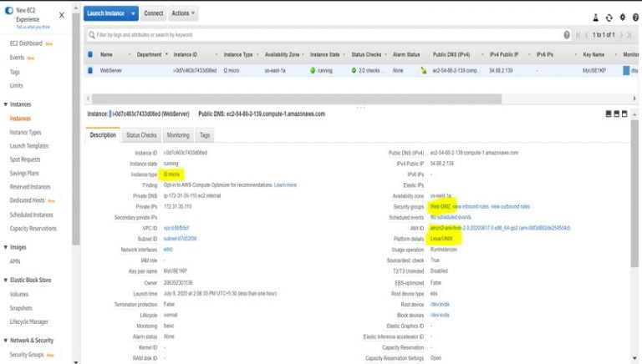Click view outbound rules link
The height and width of the screenshot is (364, 642).
511,206
